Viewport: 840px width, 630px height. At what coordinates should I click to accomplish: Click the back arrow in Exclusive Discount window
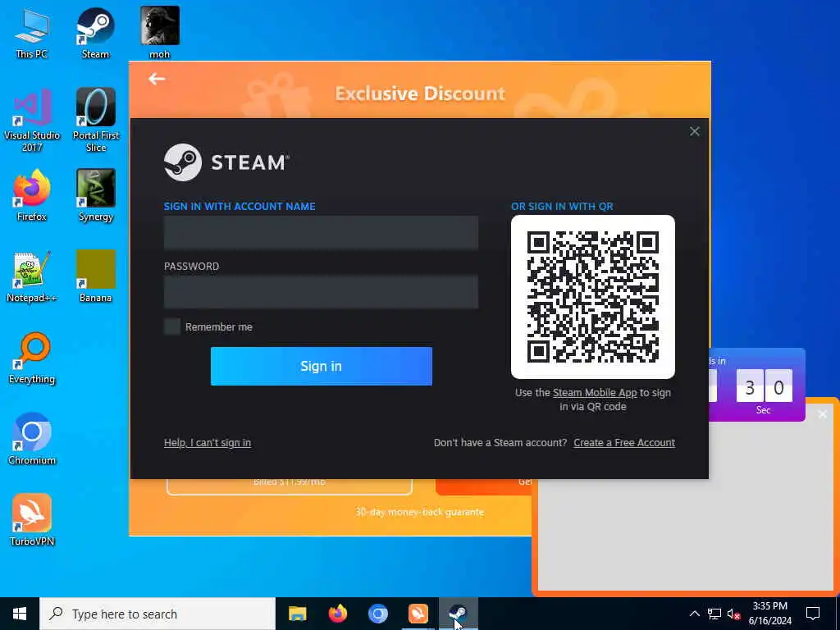tap(157, 80)
